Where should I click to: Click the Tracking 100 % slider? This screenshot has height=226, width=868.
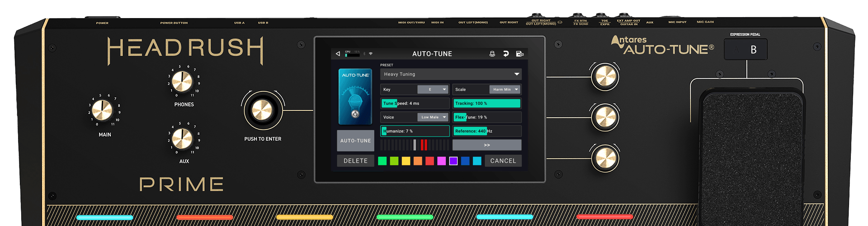(x=486, y=104)
